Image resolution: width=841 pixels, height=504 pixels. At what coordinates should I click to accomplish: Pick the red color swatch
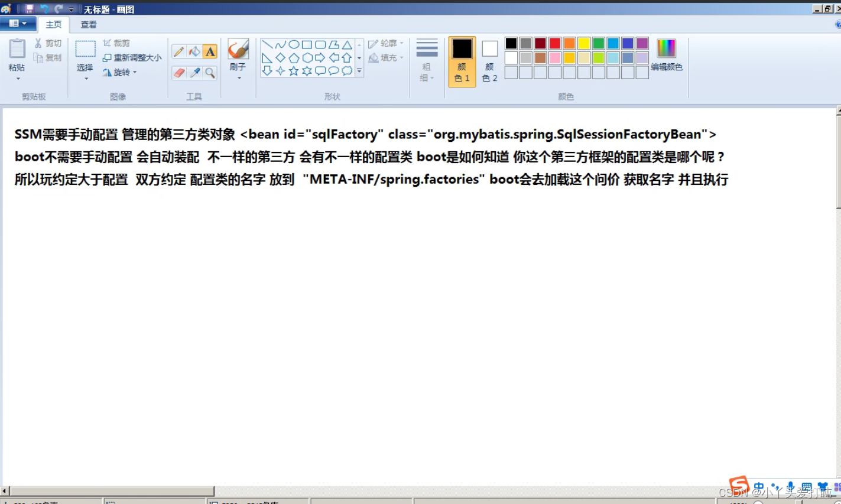pos(555,43)
